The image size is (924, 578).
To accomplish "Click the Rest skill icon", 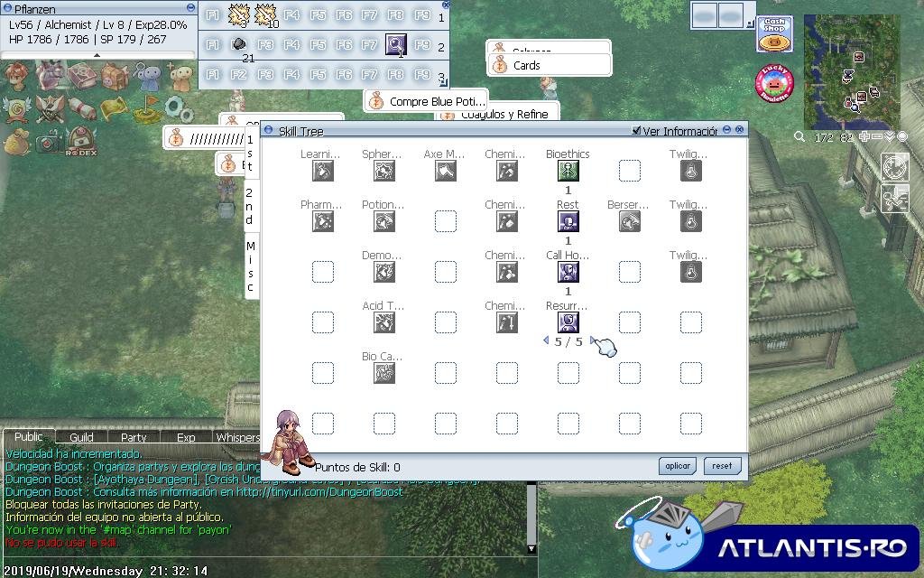I will 568,222.
